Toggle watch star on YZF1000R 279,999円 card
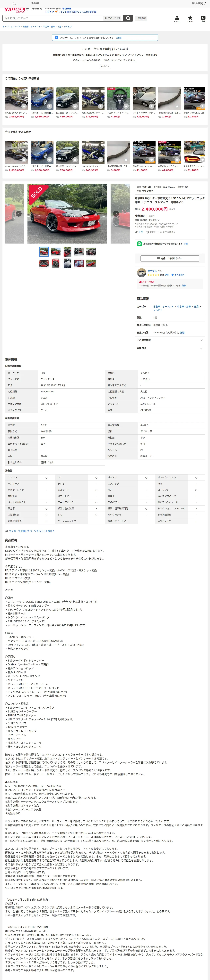 tap(101, 106)
